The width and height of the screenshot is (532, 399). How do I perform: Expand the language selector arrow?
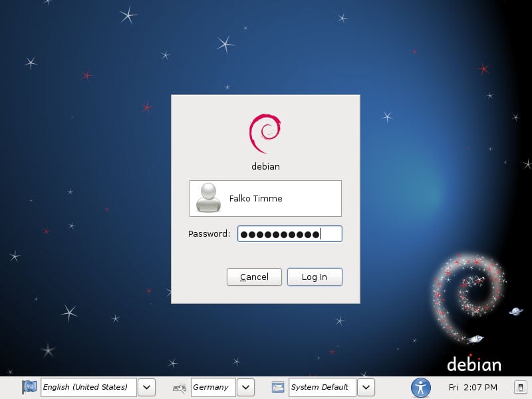(x=146, y=387)
